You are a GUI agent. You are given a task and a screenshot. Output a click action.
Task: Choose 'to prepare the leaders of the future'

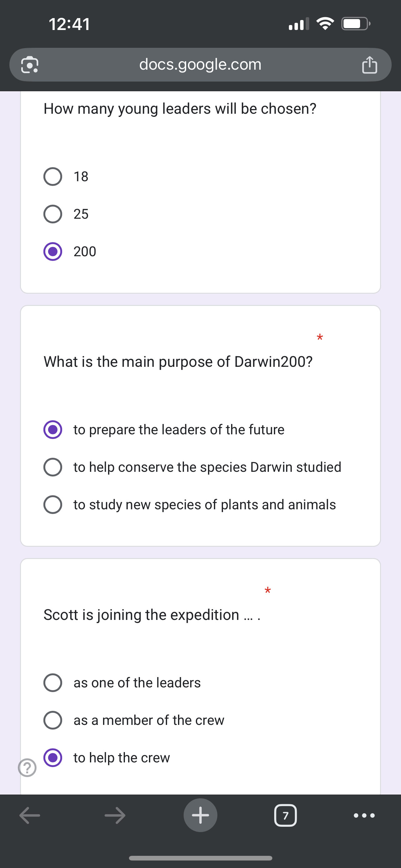pos(53,430)
